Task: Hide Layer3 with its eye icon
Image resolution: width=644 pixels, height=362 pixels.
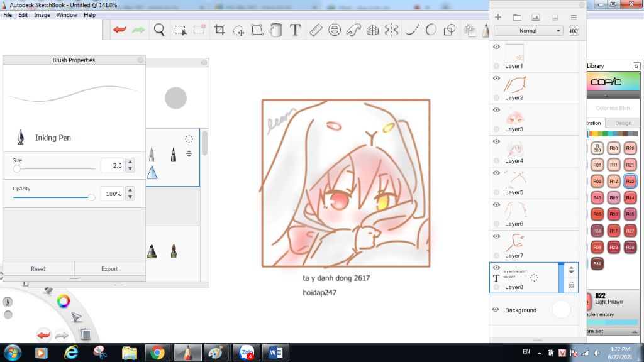Action: (x=496, y=110)
